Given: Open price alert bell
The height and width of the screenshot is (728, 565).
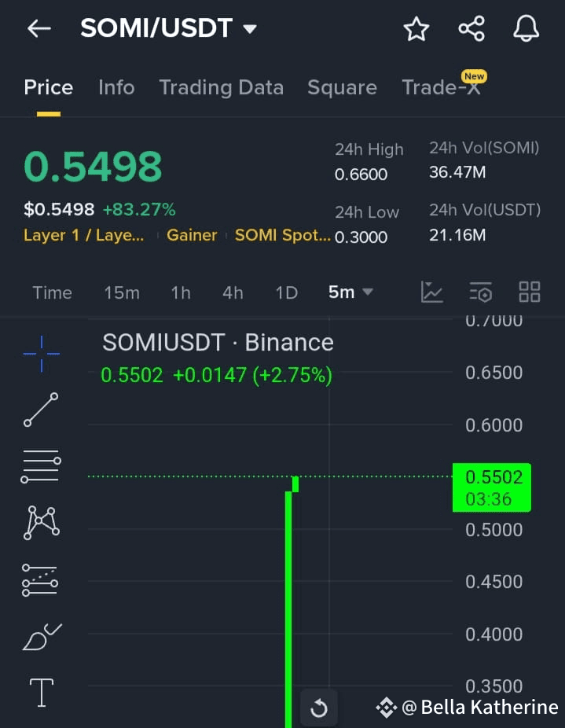Looking at the screenshot, I should click(x=526, y=29).
